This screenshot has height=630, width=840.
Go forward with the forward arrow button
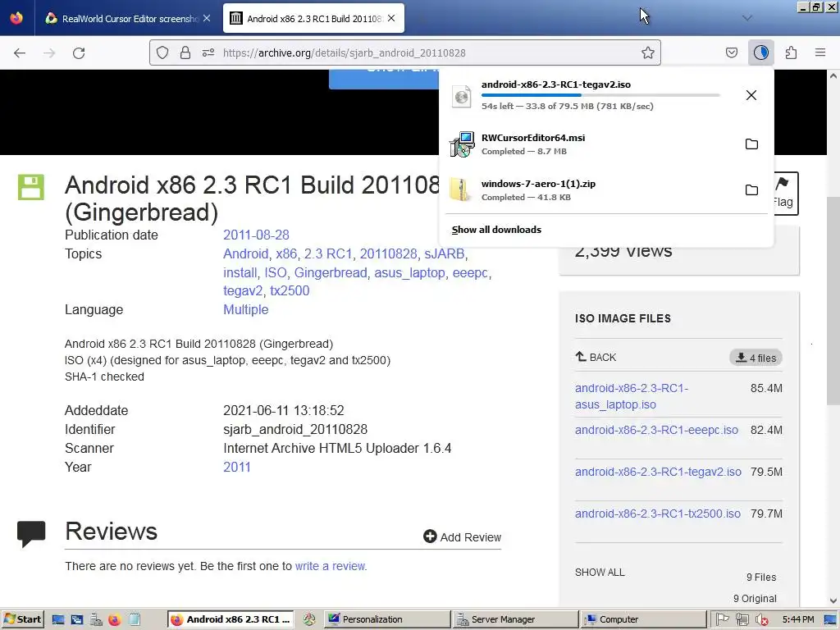pos(49,53)
